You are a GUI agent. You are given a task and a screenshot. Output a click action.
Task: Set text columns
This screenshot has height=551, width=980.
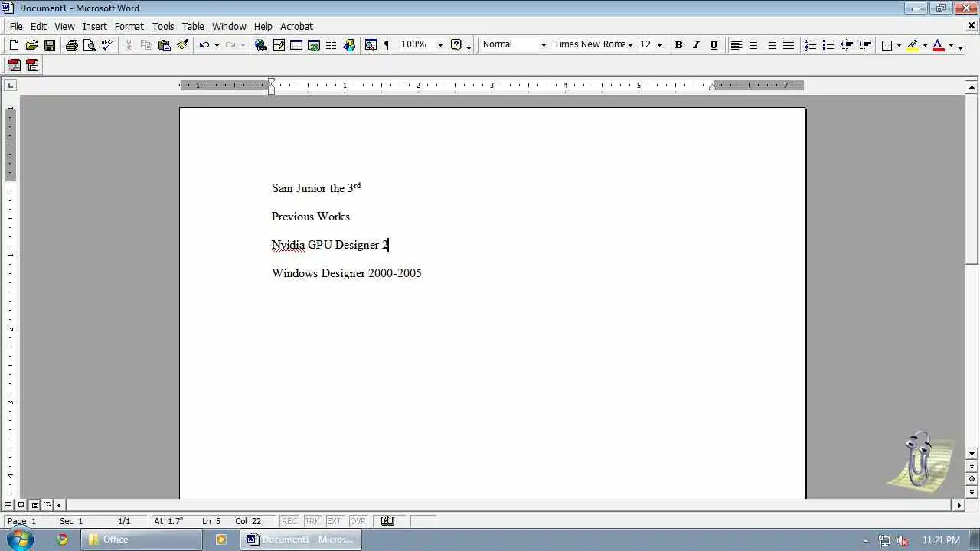[332, 45]
